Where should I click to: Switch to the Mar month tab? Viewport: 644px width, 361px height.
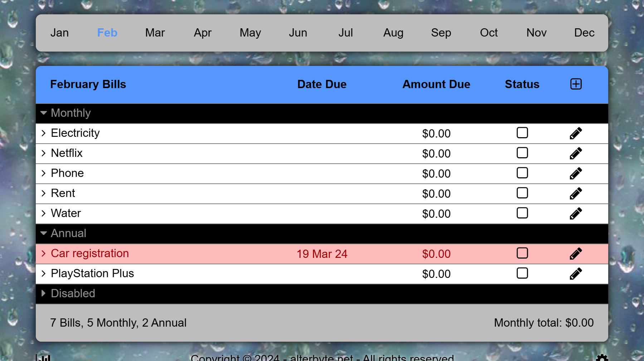(155, 33)
